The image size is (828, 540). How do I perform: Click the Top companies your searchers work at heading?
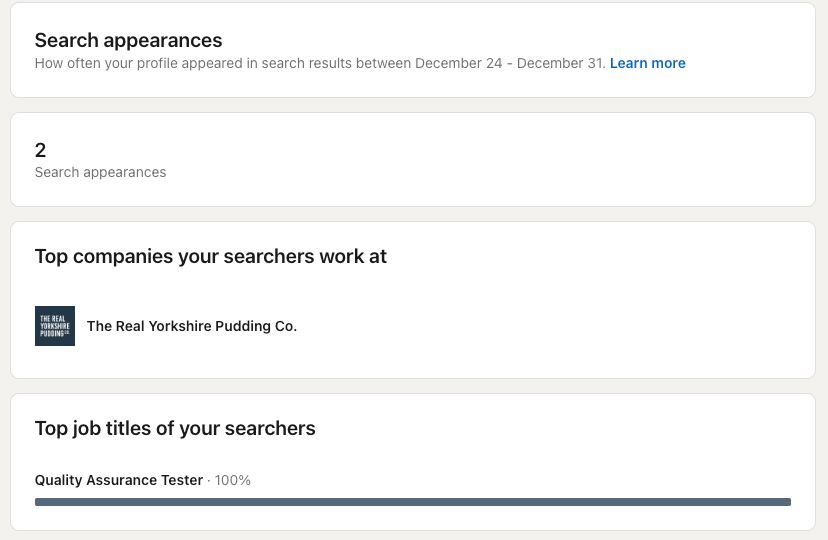pos(210,256)
